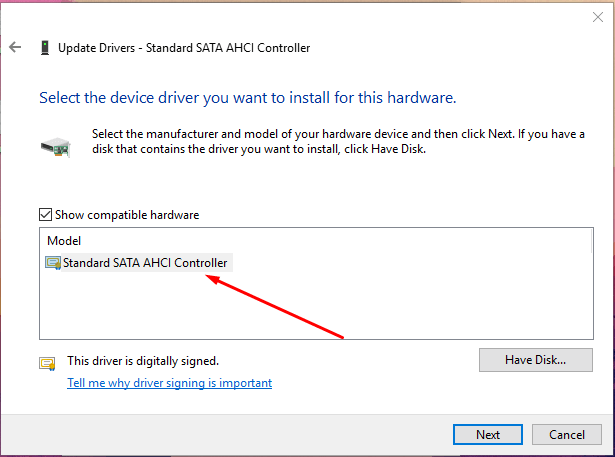Click the dialog title 'Update Drivers - Standard SATA AHCI Controller'
The height and width of the screenshot is (457, 615).
point(184,48)
